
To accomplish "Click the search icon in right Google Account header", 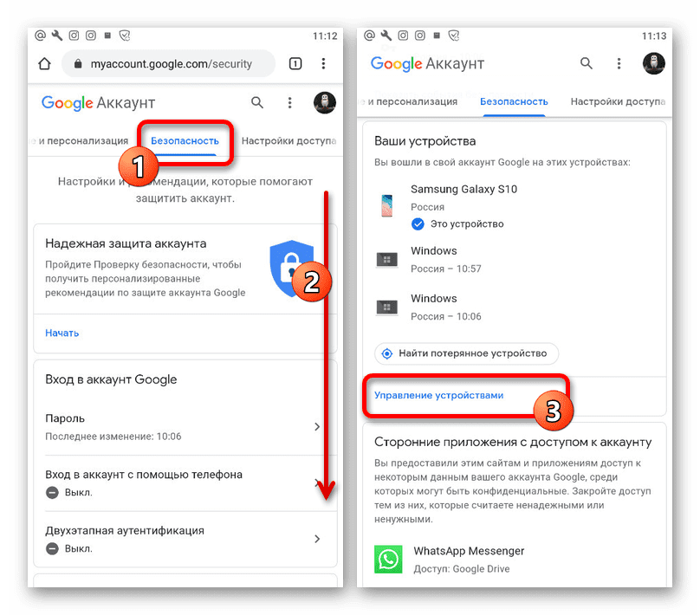I will click(x=587, y=63).
